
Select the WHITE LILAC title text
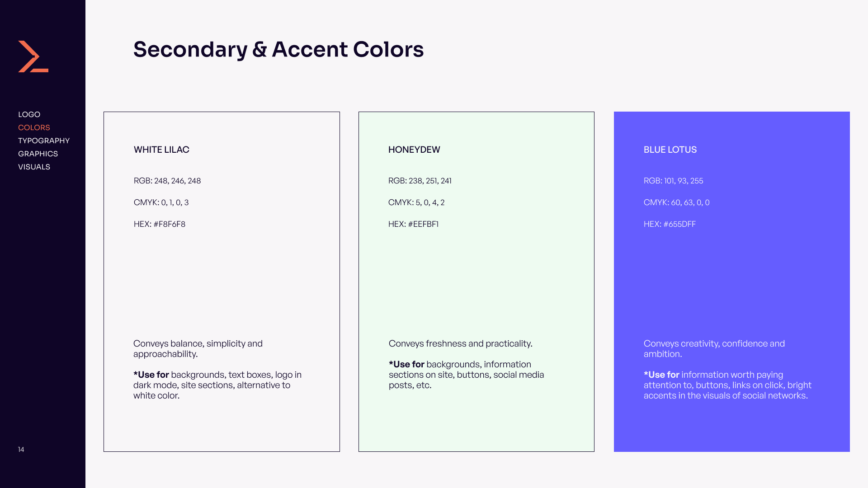pyautogui.click(x=161, y=150)
